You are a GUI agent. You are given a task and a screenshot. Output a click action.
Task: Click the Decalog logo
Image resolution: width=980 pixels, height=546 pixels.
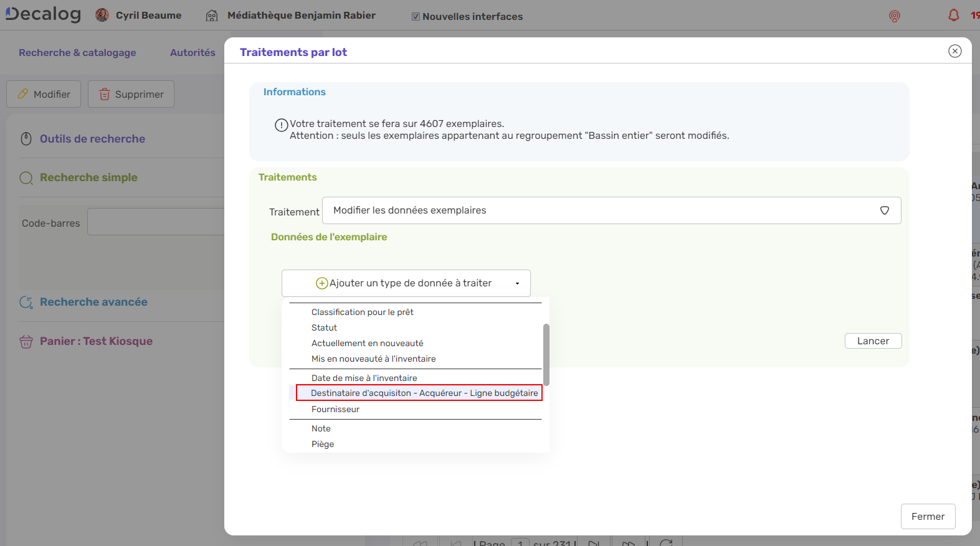(x=43, y=14)
